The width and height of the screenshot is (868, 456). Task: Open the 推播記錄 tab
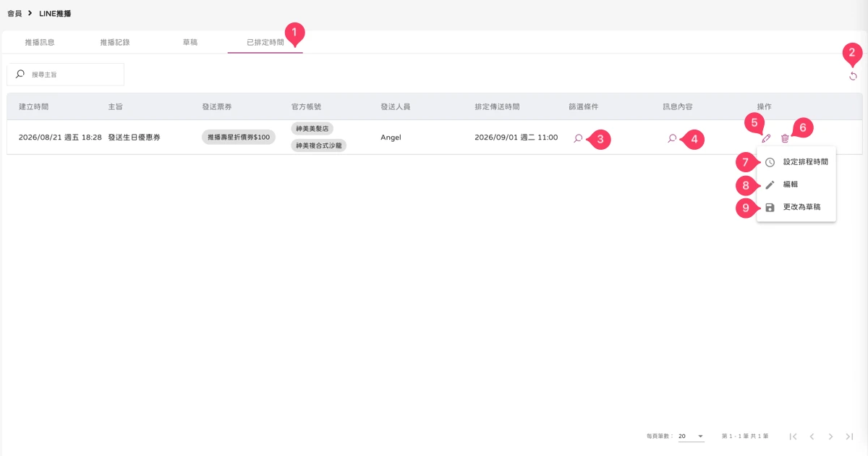[x=115, y=42]
